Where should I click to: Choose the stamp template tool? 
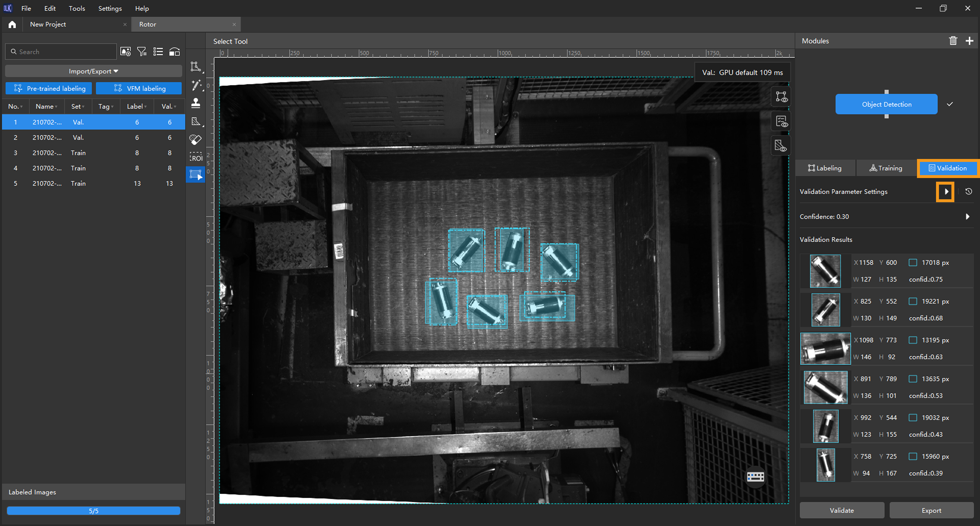click(x=196, y=103)
